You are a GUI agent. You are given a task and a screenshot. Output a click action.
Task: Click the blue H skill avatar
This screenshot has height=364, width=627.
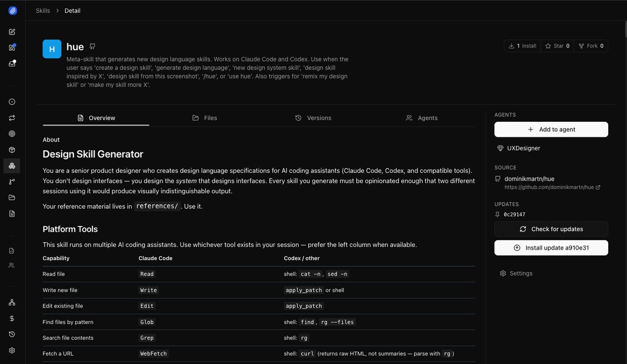click(x=52, y=49)
